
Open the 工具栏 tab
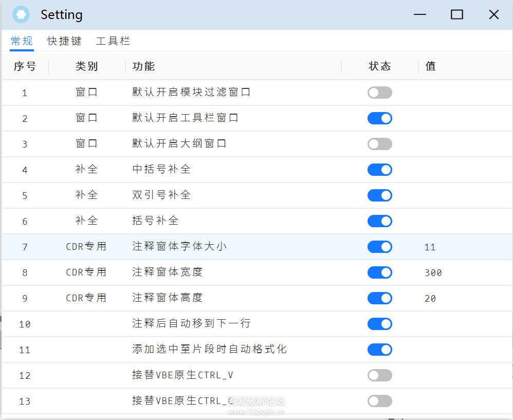(x=113, y=41)
